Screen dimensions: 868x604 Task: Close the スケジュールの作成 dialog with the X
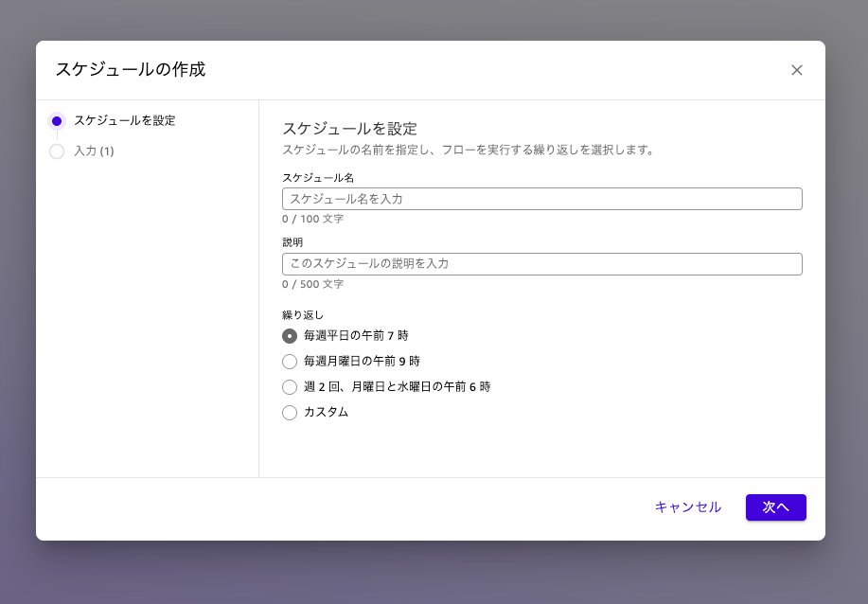[x=796, y=70]
